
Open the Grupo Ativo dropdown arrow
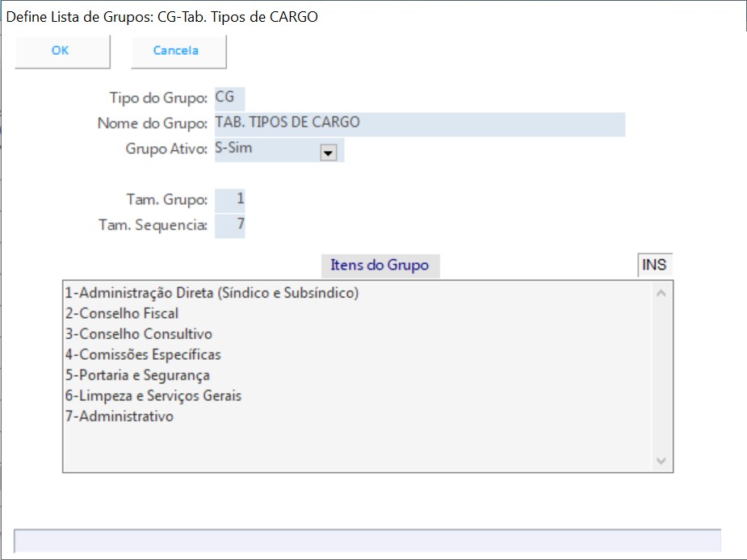[x=328, y=153]
